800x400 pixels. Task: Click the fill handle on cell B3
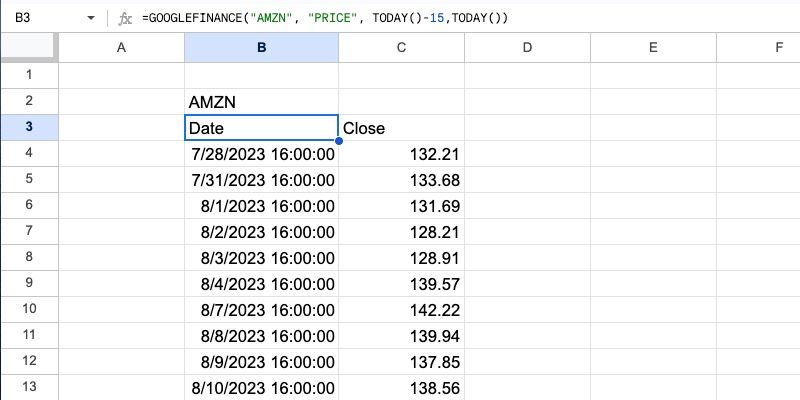(x=339, y=141)
